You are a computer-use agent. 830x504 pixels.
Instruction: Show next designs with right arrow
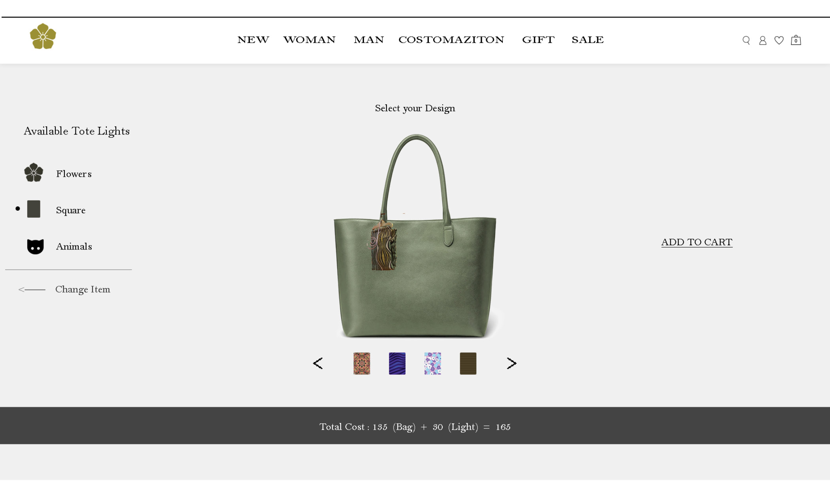point(511,363)
